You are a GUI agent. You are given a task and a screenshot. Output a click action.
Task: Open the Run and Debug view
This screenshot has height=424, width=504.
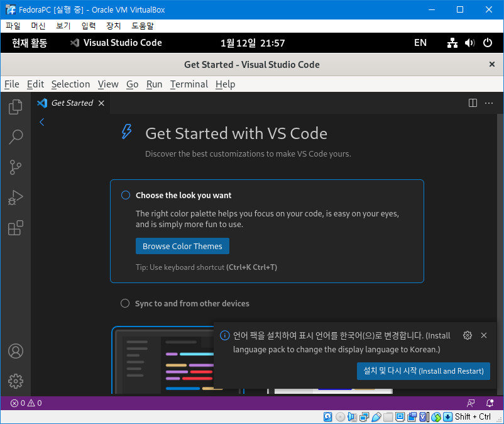click(x=16, y=198)
